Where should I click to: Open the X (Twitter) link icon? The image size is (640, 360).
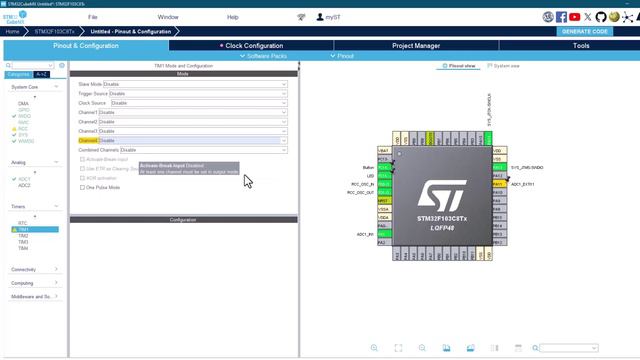(x=588, y=17)
